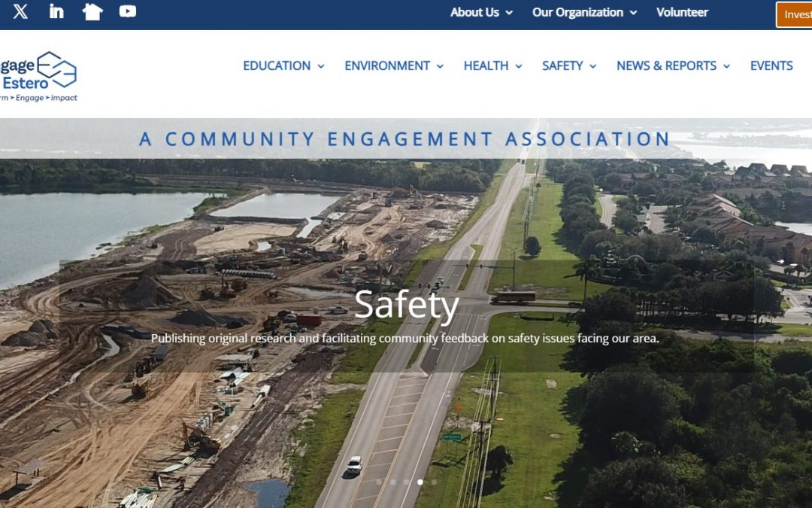Viewport: 812px width, 508px height.
Task: Click the Engage Estero logo
Action: point(38,75)
